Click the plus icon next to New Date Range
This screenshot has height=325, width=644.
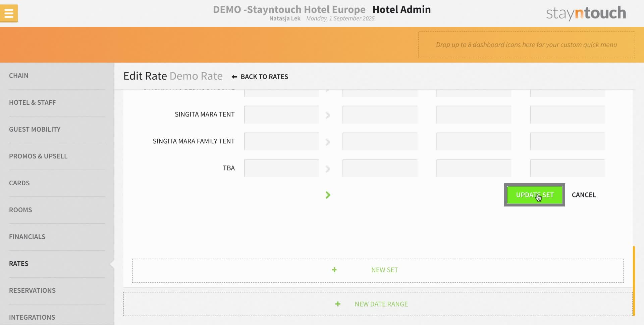[x=338, y=304]
